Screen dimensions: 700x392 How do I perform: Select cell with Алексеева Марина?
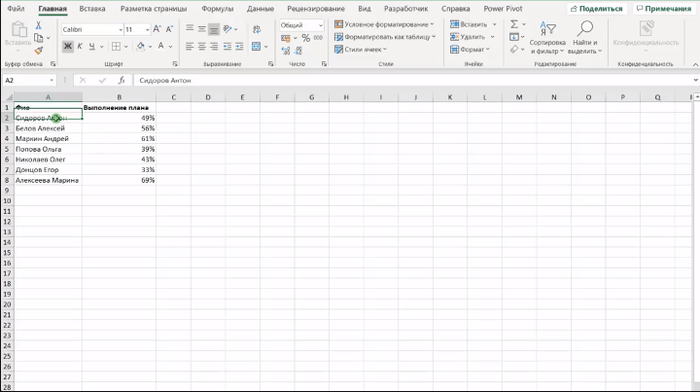[x=48, y=180]
